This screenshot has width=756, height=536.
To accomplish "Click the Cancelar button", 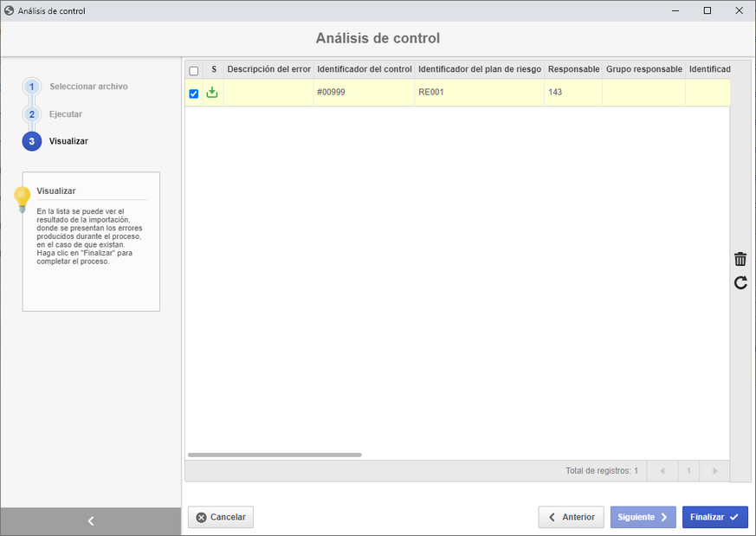I will click(x=221, y=517).
